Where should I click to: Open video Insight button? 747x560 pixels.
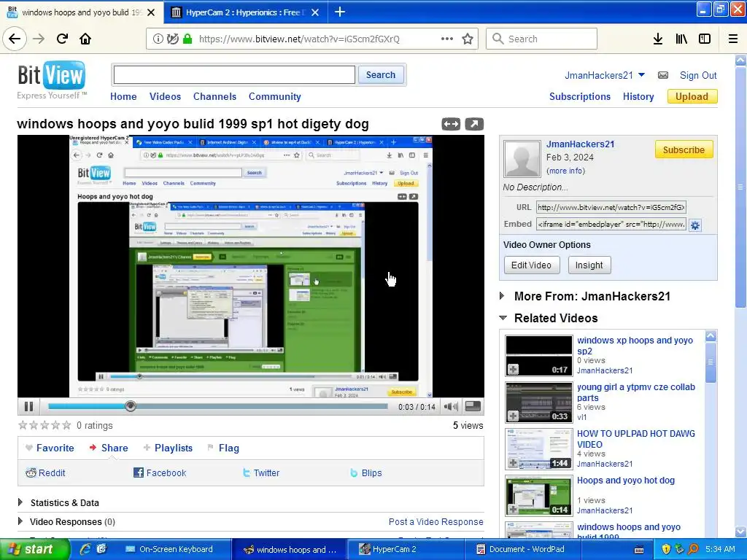pyautogui.click(x=589, y=265)
